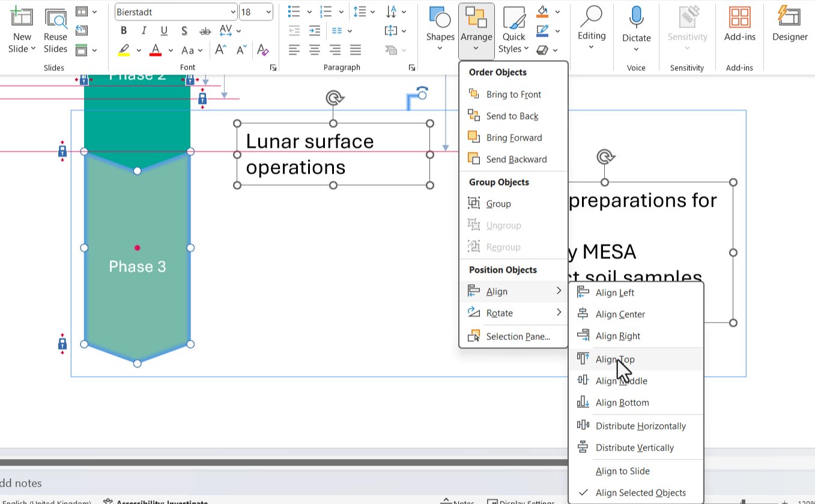Click the Reset slide icon
This screenshot has width=815, height=504.
(x=82, y=31)
